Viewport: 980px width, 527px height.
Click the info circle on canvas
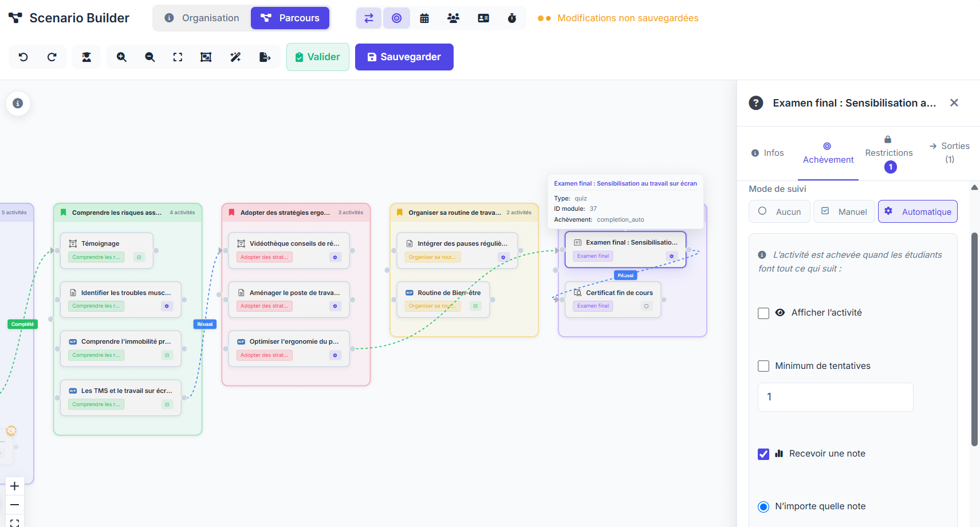(x=18, y=103)
